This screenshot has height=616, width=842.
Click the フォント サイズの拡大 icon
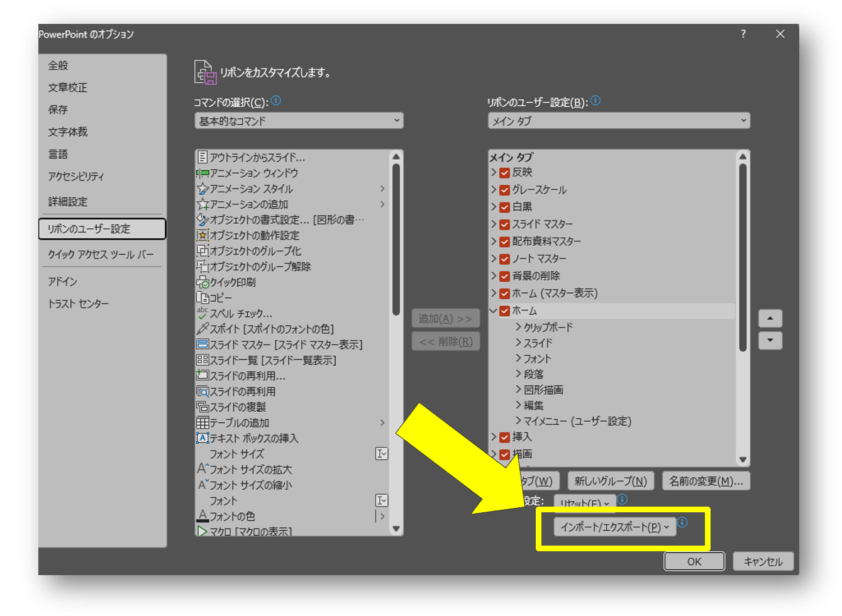(202, 469)
